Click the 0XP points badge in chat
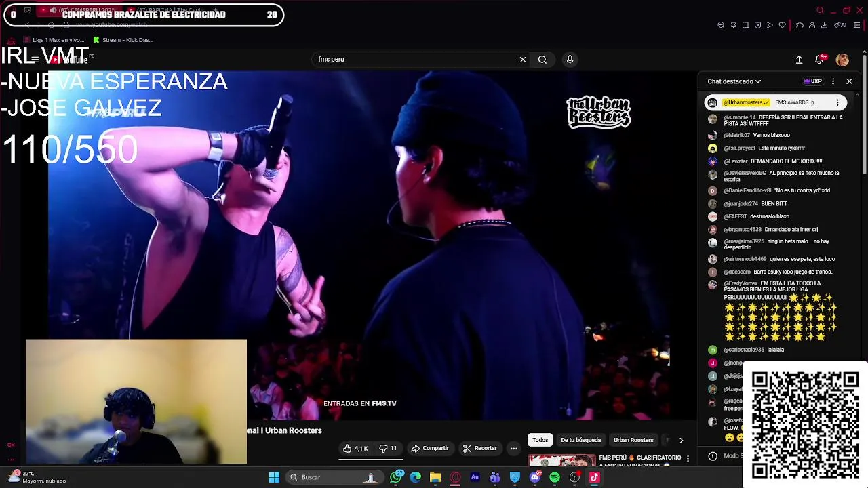 click(812, 81)
